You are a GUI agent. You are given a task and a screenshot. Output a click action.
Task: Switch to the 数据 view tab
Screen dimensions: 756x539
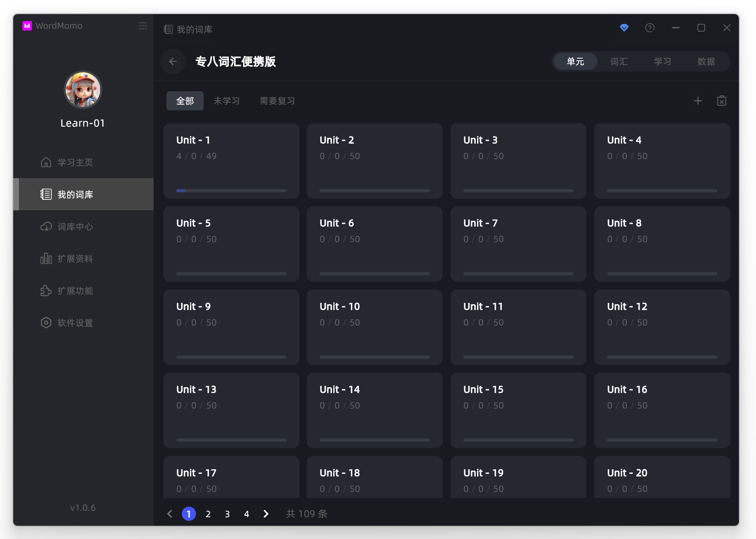point(706,62)
